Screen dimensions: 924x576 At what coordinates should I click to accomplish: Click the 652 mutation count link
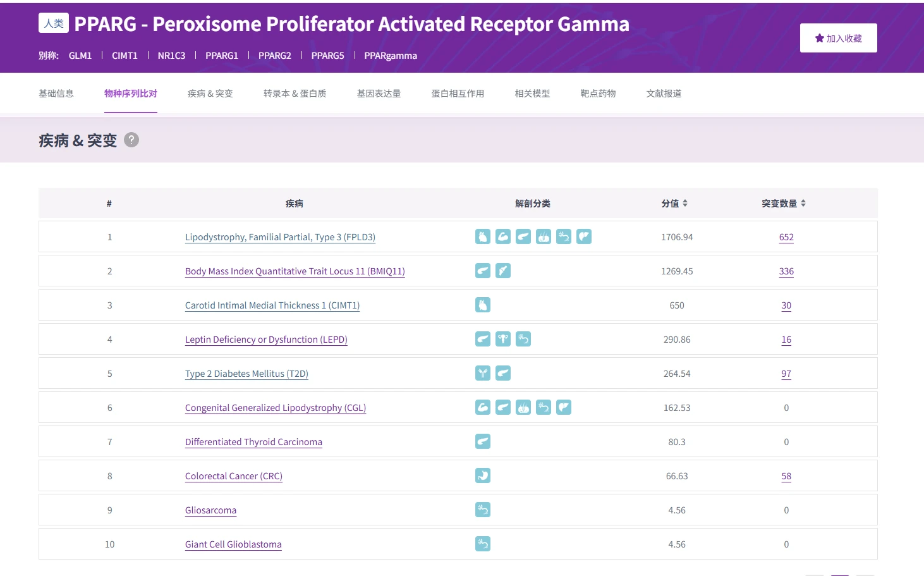pyautogui.click(x=786, y=237)
